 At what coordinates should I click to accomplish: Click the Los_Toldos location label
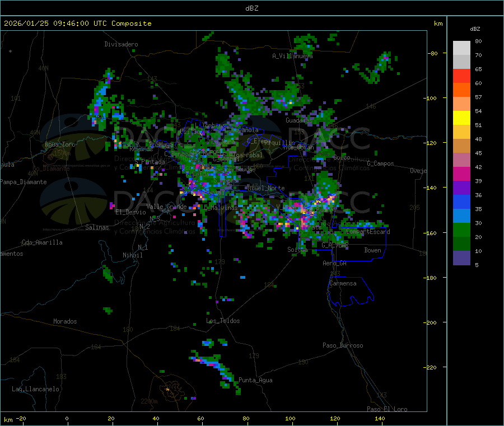[x=223, y=321]
